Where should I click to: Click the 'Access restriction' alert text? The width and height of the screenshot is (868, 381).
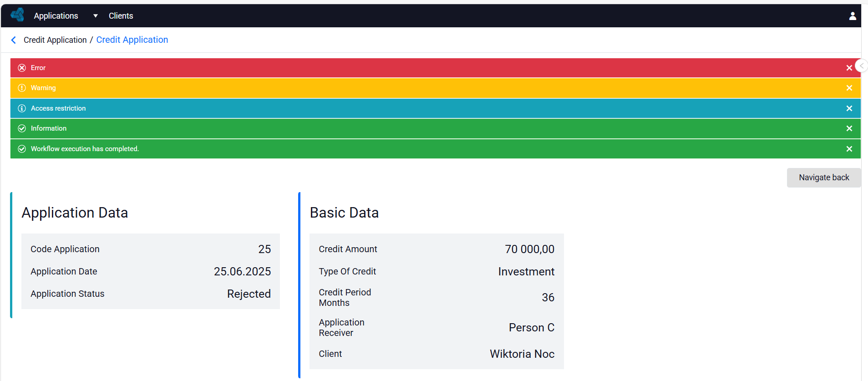coord(58,108)
